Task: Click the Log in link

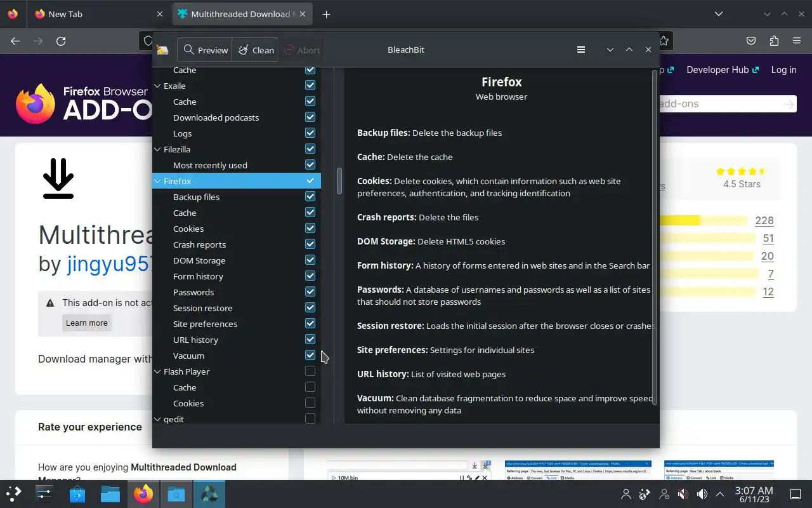Action: [783, 70]
